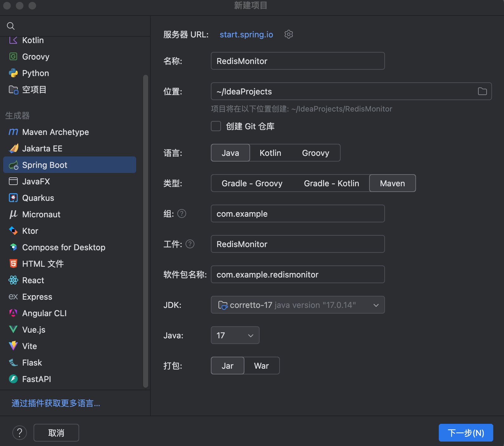Open server URL settings gear
Image resolution: width=504 pixels, height=446 pixels.
(x=289, y=34)
